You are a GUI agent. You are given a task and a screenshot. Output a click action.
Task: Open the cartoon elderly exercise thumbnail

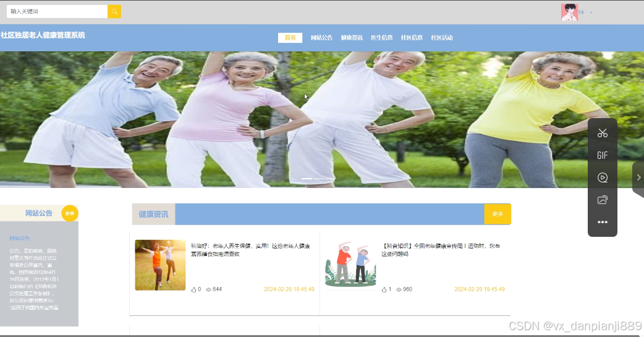pyautogui.click(x=350, y=265)
